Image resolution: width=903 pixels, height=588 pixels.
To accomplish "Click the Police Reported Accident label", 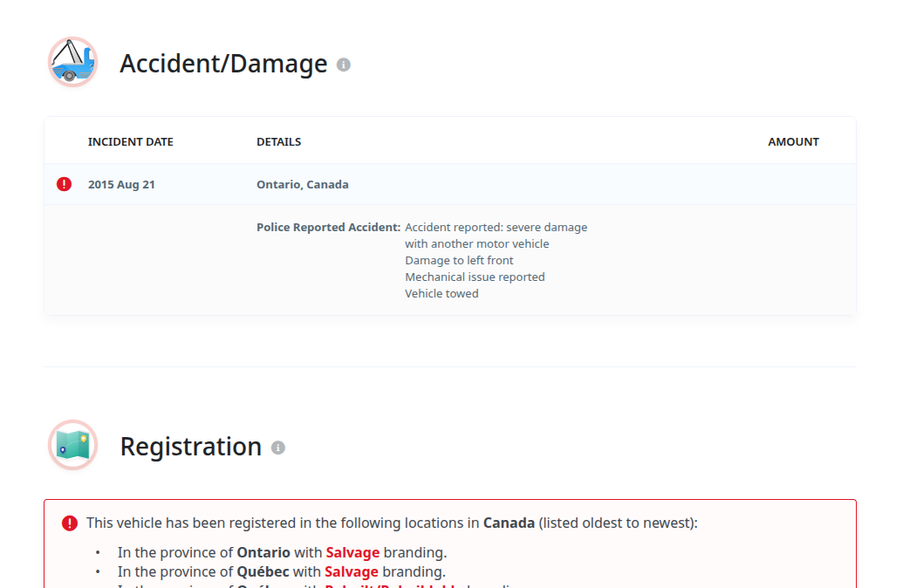I will [328, 228].
